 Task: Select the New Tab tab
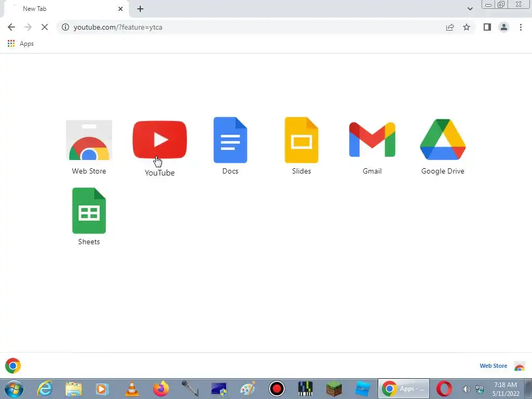(x=66, y=9)
